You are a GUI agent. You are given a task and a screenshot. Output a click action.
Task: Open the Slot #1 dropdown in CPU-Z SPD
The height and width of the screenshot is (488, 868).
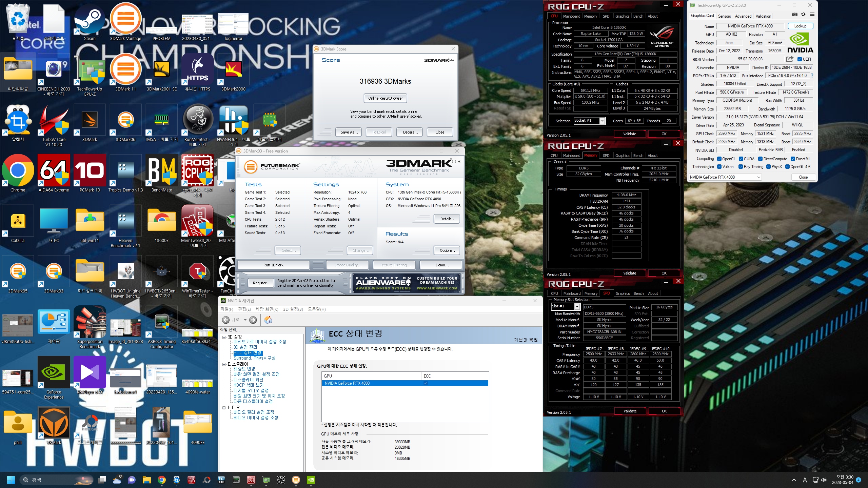pyautogui.click(x=566, y=306)
